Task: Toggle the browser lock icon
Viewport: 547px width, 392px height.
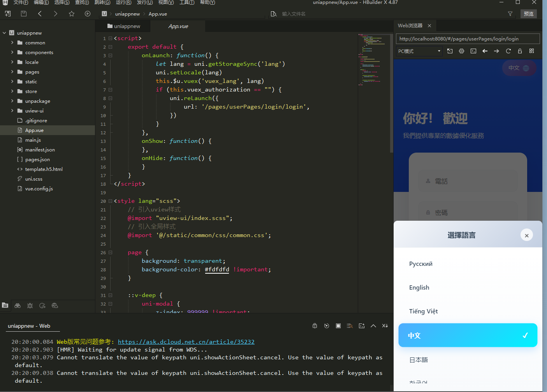Action: (520, 51)
